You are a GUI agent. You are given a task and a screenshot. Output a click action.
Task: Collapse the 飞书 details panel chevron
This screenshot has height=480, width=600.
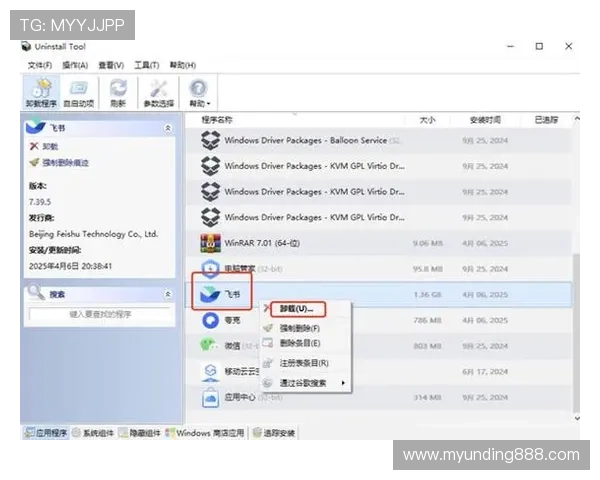tap(168, 128)
